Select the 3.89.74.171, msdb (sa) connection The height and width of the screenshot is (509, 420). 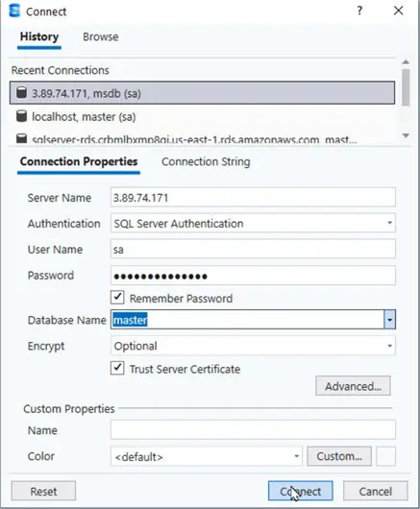coord(203,93)
